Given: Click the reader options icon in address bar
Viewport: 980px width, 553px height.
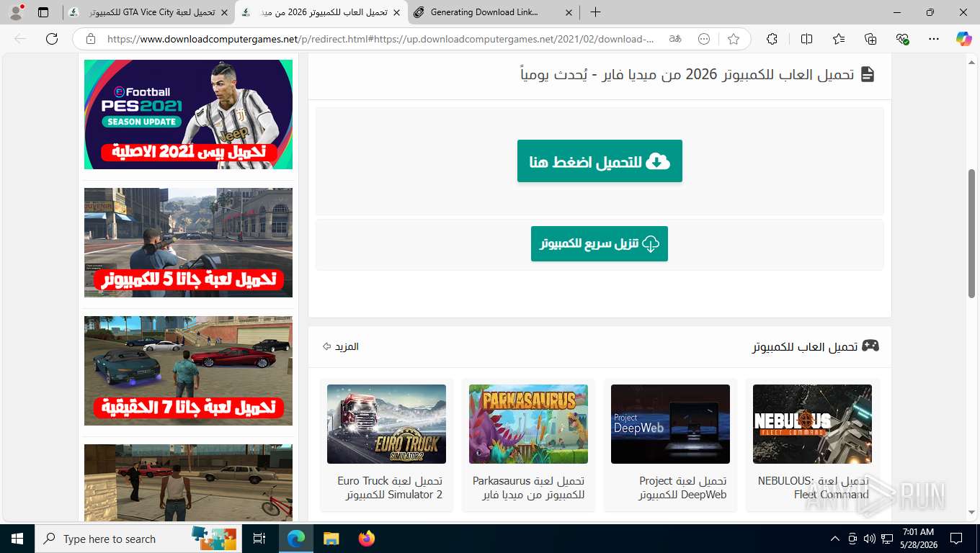Looking at the screenshot, I should (704, 39).
